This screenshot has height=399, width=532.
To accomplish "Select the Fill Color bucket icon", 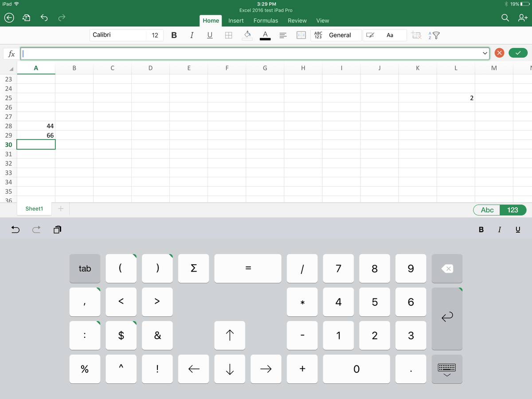I will click(247, 35).
